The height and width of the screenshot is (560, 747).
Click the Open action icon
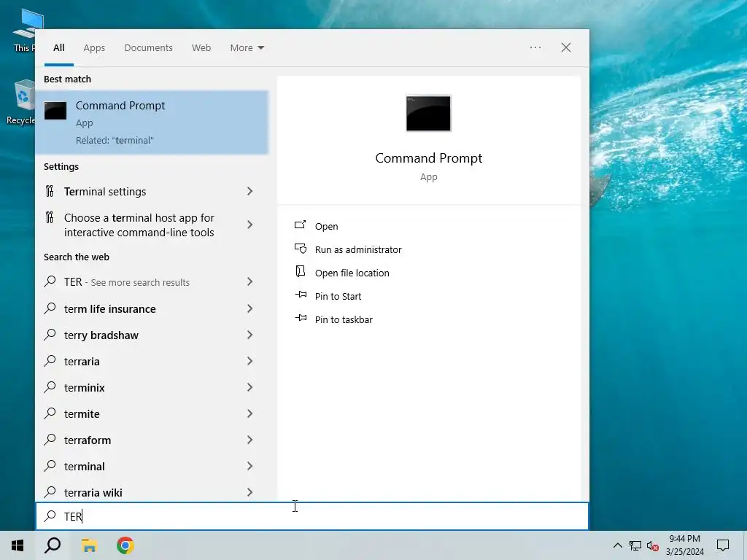[x=300, y=225]
